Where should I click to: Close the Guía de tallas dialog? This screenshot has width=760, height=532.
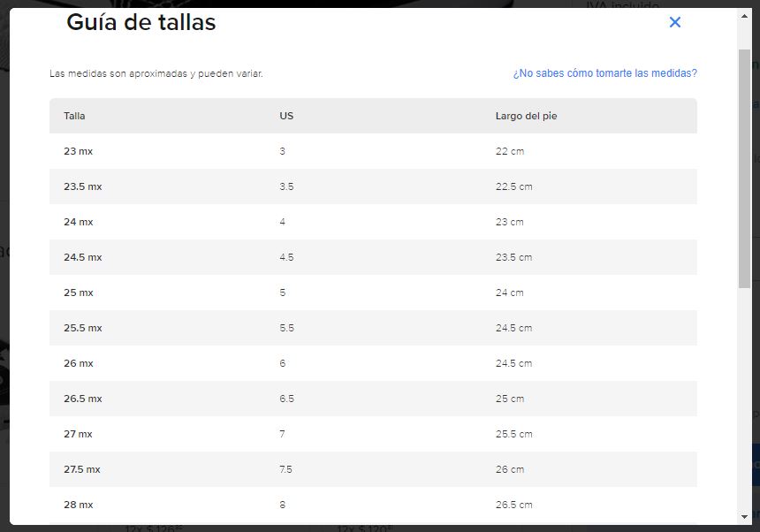click(x=675, y=22)
